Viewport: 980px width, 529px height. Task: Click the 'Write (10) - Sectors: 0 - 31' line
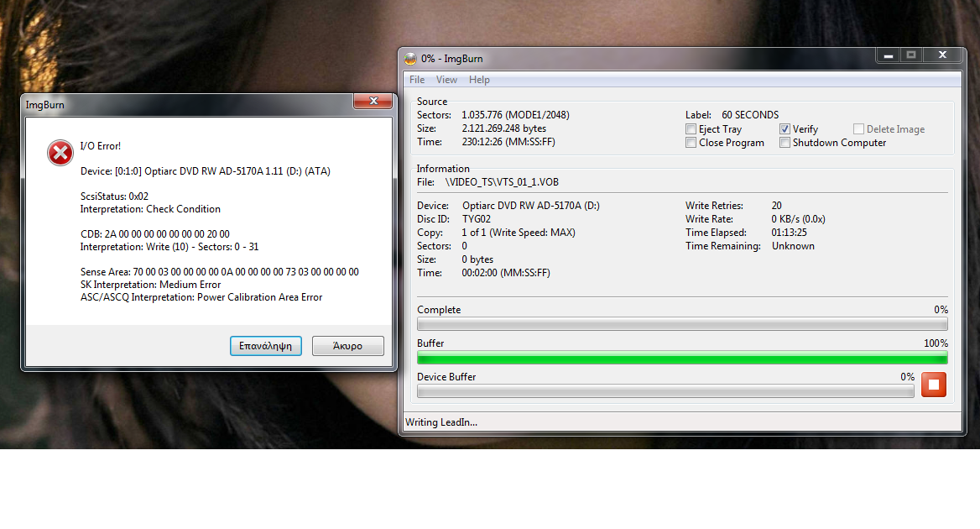point(169,247)
